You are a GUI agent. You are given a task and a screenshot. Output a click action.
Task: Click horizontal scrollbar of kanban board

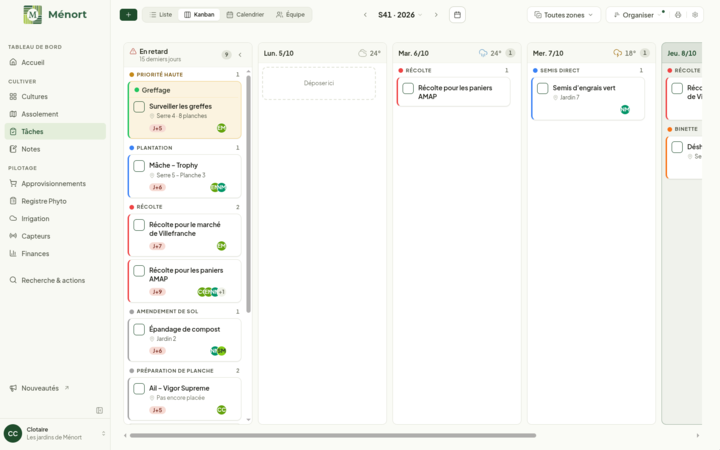point(333,435)
